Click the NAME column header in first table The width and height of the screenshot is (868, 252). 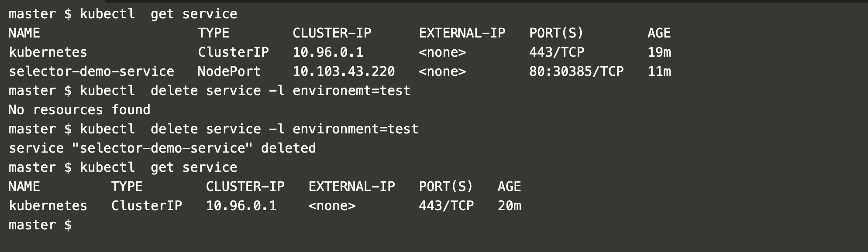24,33
